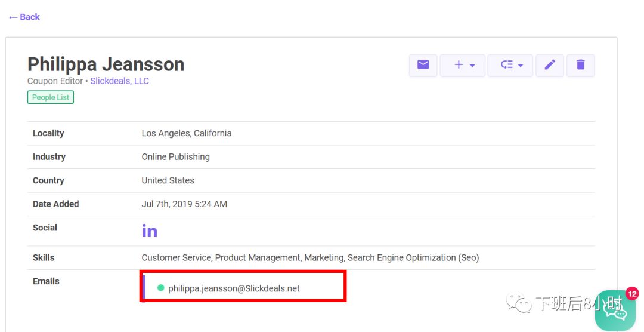Select the name Philippa Jeansson heading
Viewport: 644px width, 332px height.
106,64
